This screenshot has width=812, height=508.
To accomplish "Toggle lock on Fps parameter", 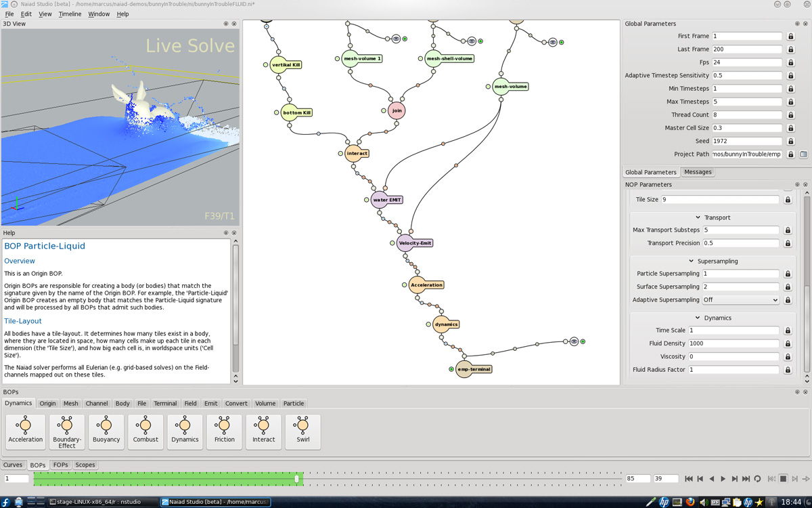I will (x=790, y=62).
